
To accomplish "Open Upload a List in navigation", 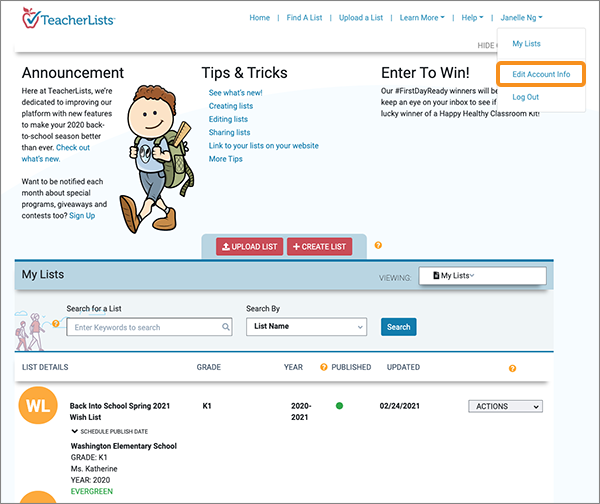I will [x=361, y=18].
